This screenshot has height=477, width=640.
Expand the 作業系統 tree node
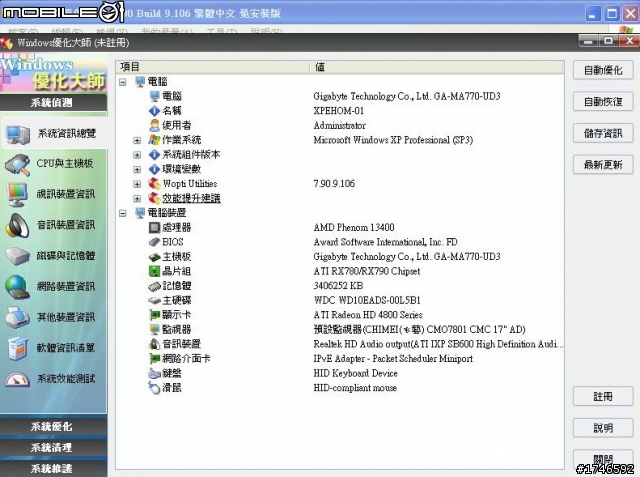(137, 140)
